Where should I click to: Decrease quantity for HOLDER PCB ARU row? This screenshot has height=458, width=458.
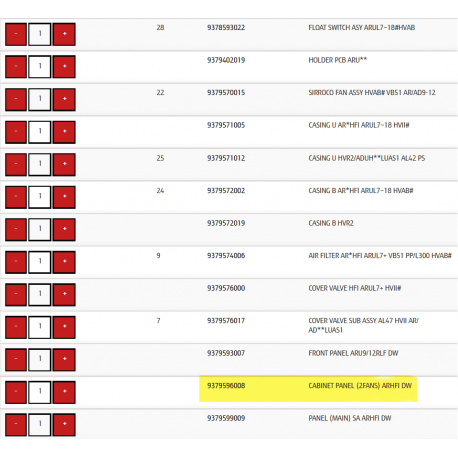pyautogui.click(x=16, y=67)
